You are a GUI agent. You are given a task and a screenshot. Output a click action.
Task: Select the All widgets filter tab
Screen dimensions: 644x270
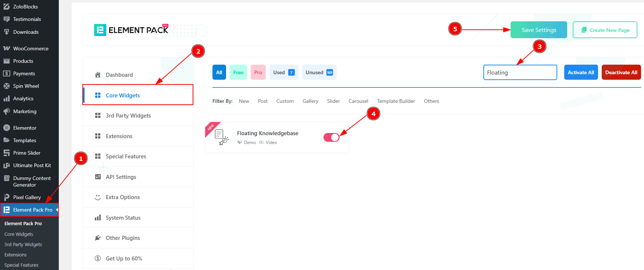219,72
